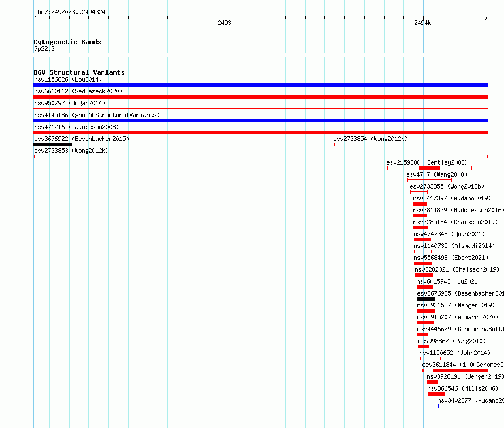Image resolution: width=504 pixels, height=428 pixels.
Task: Click the nsv4747348 (Quan2021) label
Action: point(449,234)
